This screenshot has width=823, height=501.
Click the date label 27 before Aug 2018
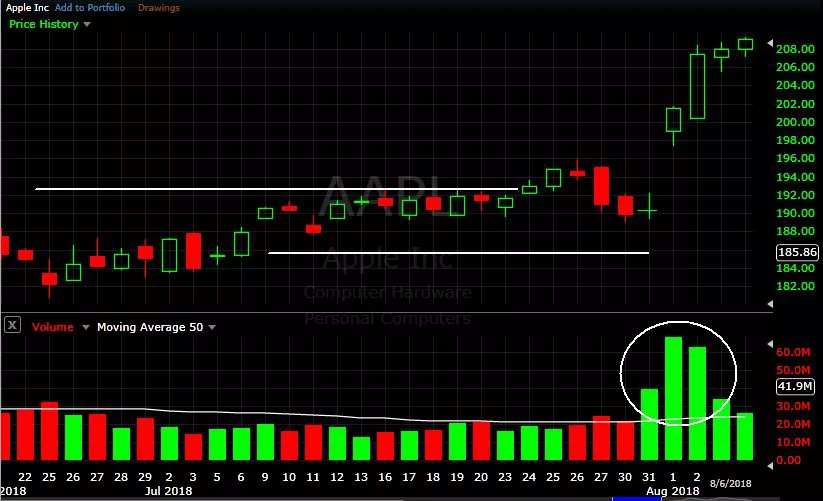click(x=601, y=477)
